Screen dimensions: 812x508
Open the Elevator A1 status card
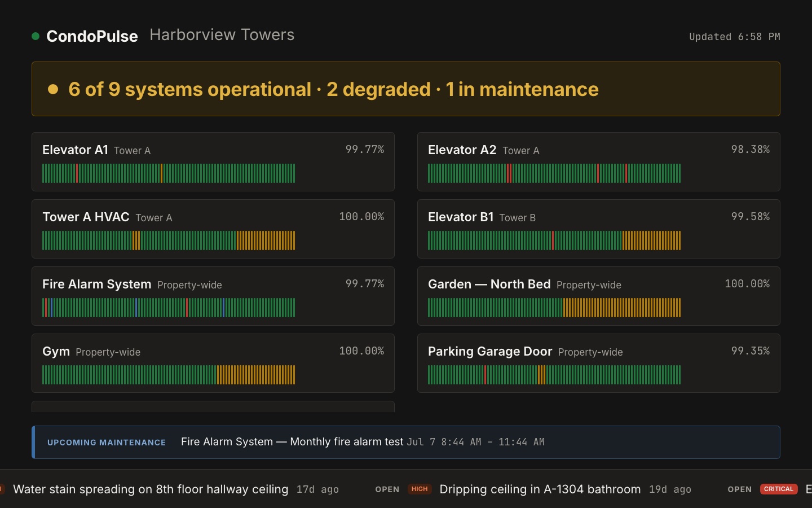tap(213, 161)
